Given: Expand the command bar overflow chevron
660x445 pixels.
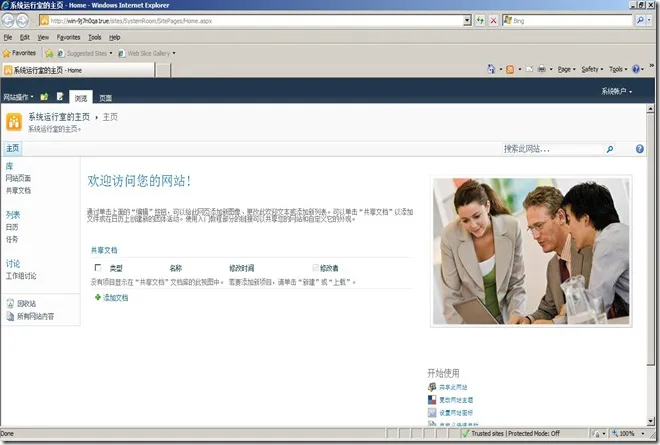Looking at the screenshot, I should (652, 65).
